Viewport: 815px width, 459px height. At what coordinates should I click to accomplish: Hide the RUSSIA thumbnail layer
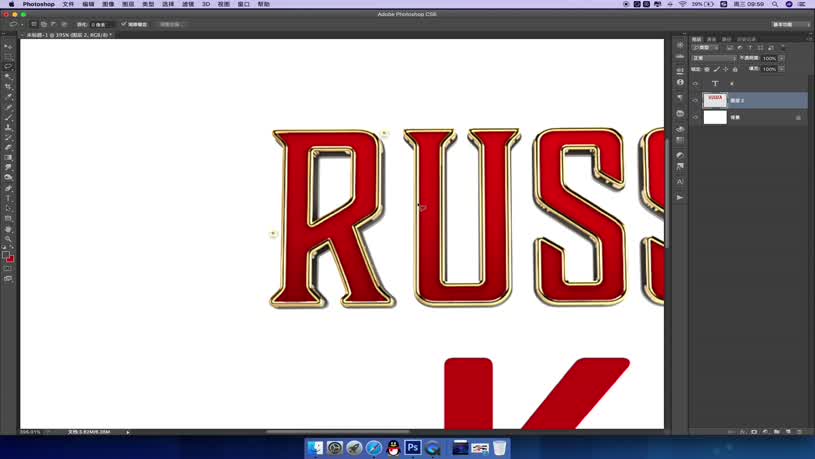[x=695, y=100]
